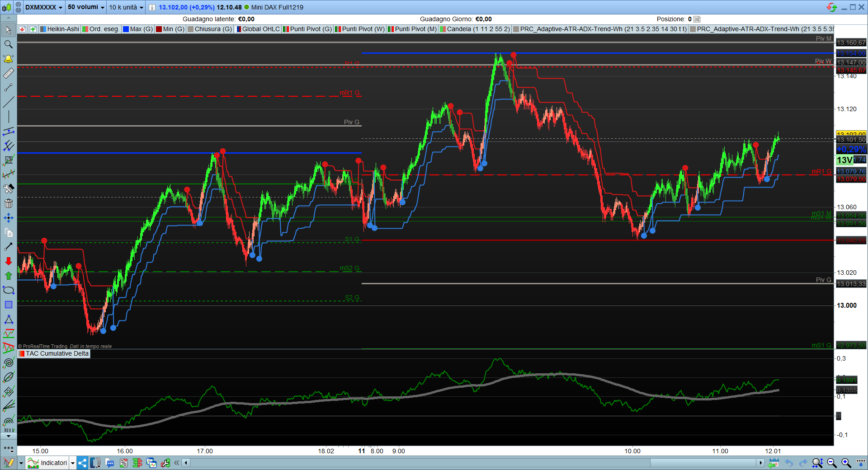
Task: Expand the left toolbar down arrow
Action: coord(8,436)
